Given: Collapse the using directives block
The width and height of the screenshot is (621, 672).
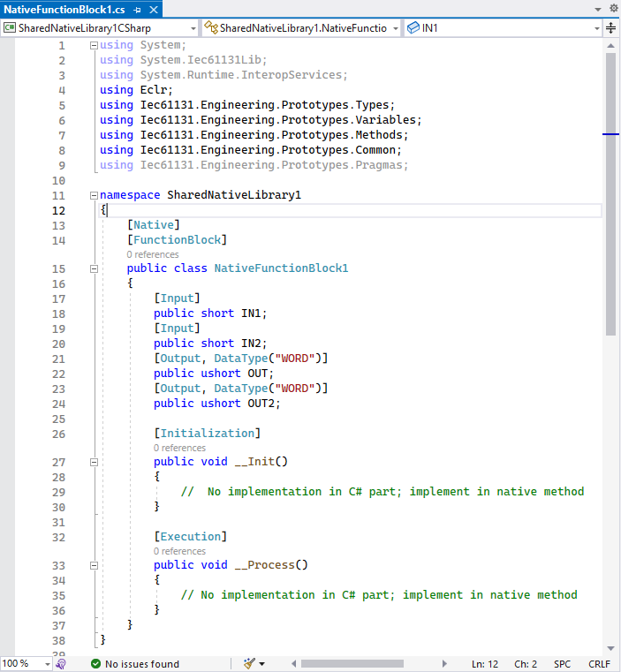Looking at the screenshot, I should (x=94, y=45).
